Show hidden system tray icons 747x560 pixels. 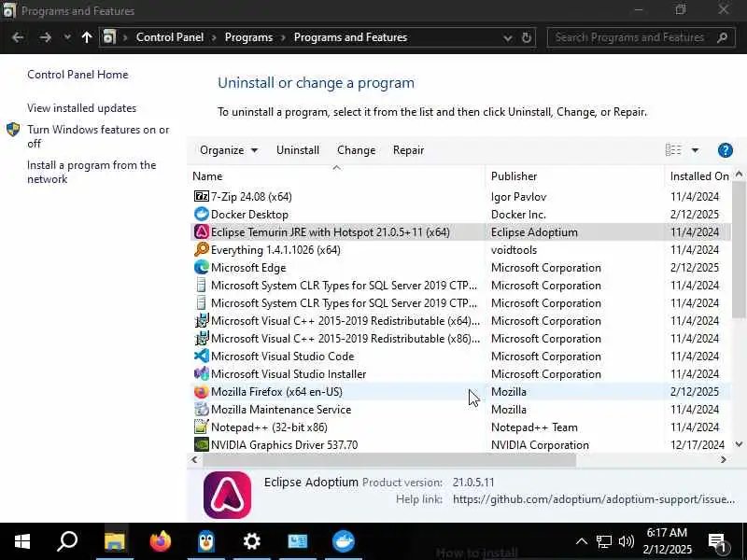tap(581, 541)
